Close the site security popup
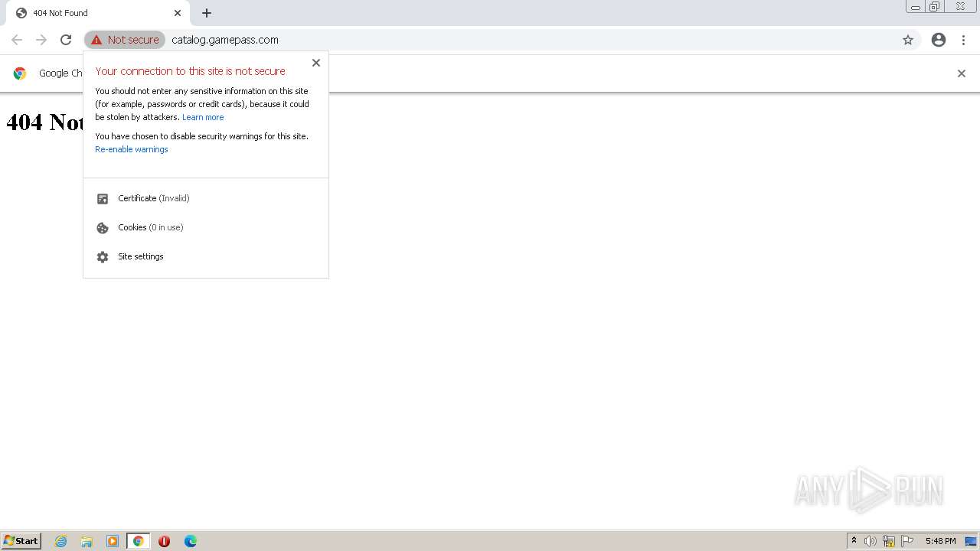The height and width of the screenshot is (551, 980). click(x=316, y=63)
